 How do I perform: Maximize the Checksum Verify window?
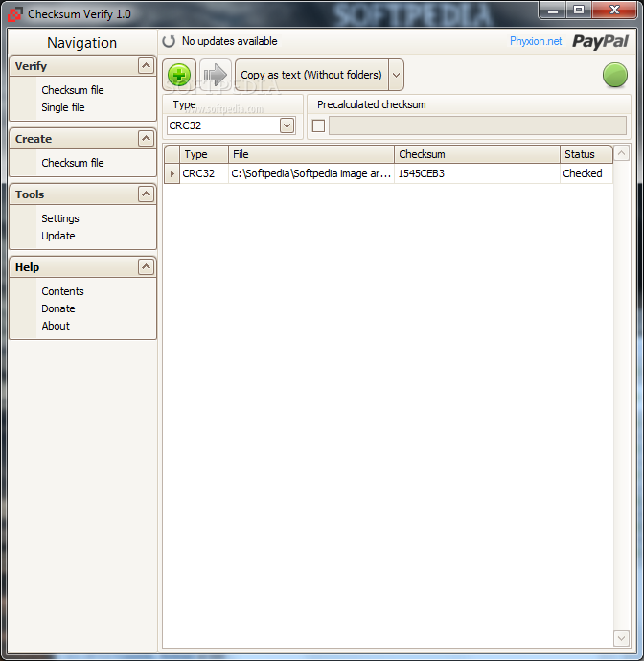click(579, 11)
